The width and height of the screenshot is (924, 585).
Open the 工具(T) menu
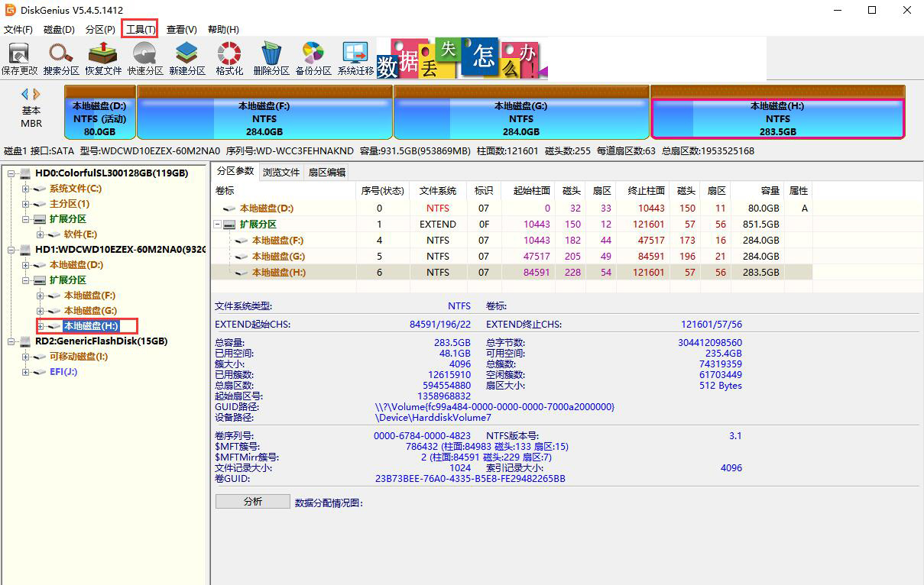coord(140,29)
